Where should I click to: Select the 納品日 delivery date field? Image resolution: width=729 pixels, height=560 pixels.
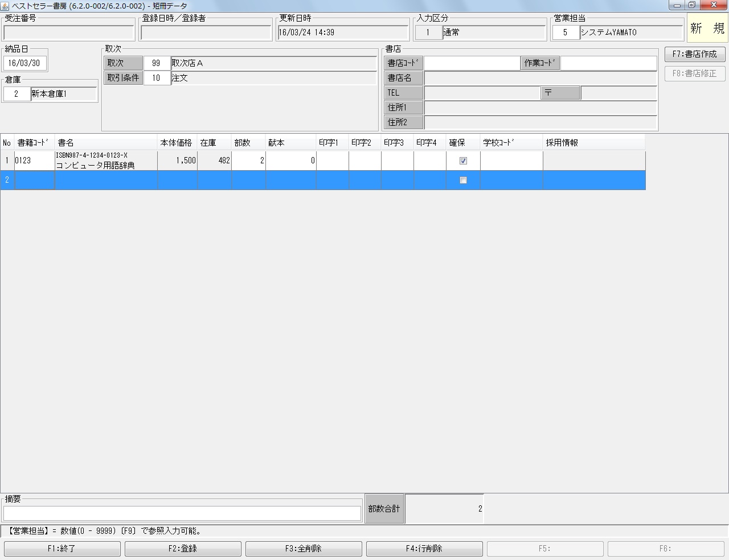click(24, 63)
